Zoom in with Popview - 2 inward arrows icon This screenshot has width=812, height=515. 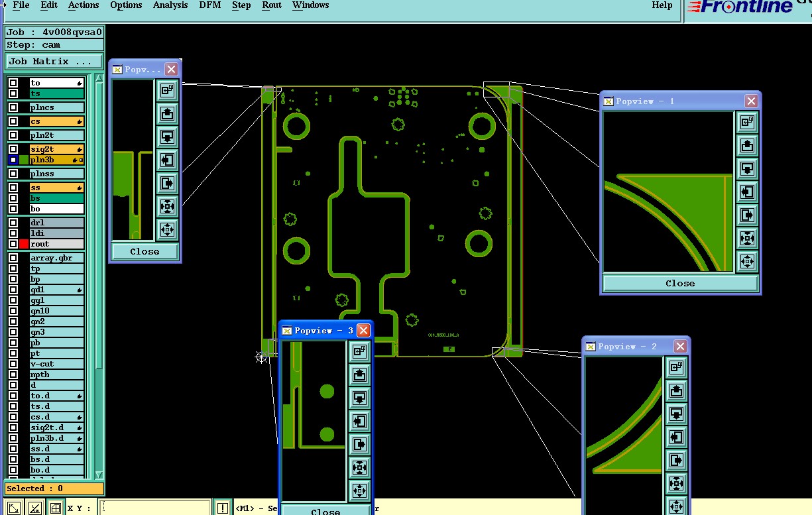click(x=676, y=483)
